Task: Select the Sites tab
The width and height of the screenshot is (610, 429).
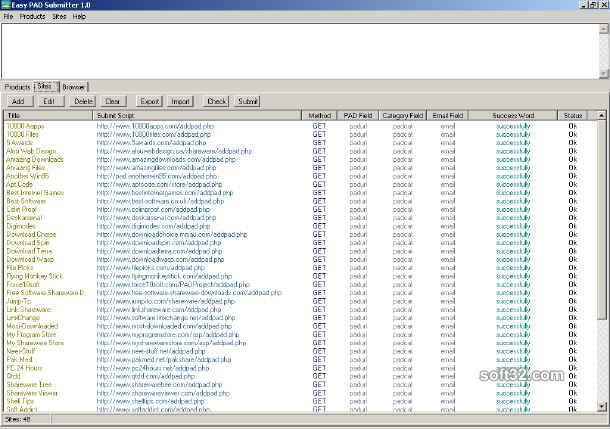Action: pyautogui.click(x=46, y=86)
